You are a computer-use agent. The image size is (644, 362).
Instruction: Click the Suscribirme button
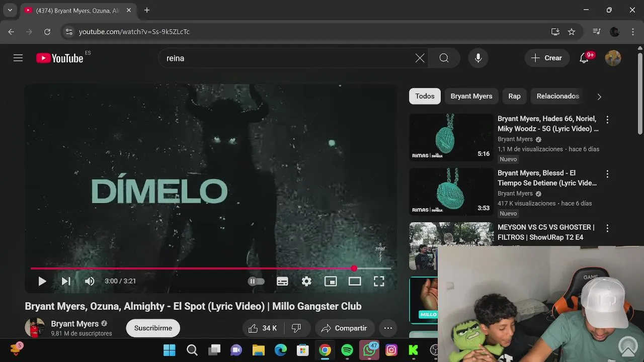coord(153,328)
